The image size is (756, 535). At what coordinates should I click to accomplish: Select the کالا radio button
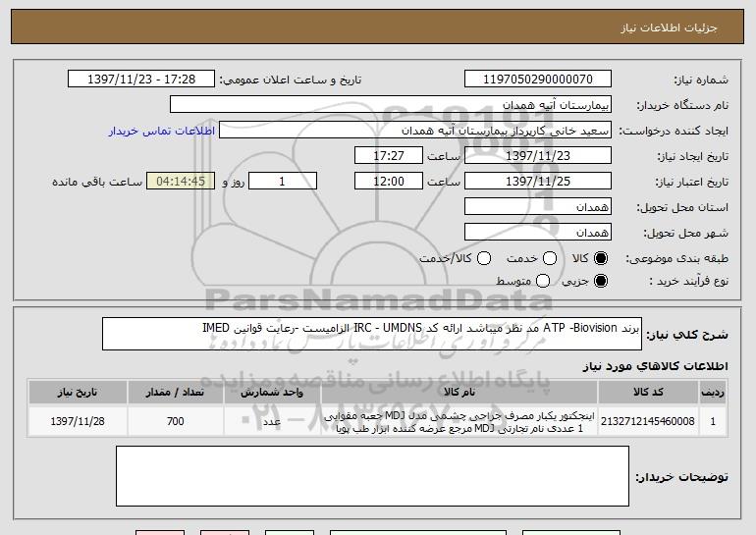[601, 258]
